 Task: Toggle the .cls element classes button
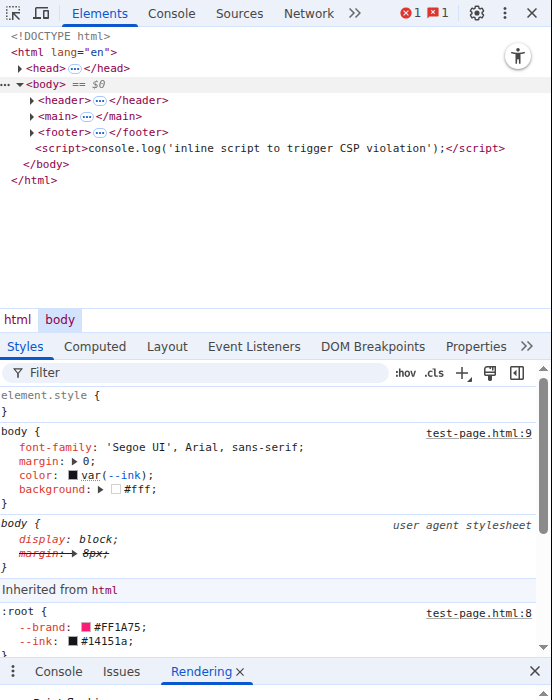coord(434,373)
